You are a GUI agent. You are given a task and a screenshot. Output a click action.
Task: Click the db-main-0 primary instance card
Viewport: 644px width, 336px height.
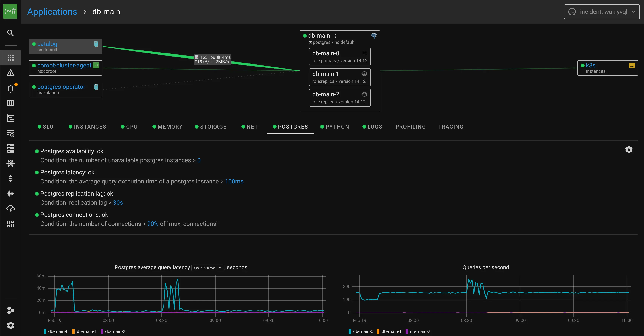[x=340, y=57]
